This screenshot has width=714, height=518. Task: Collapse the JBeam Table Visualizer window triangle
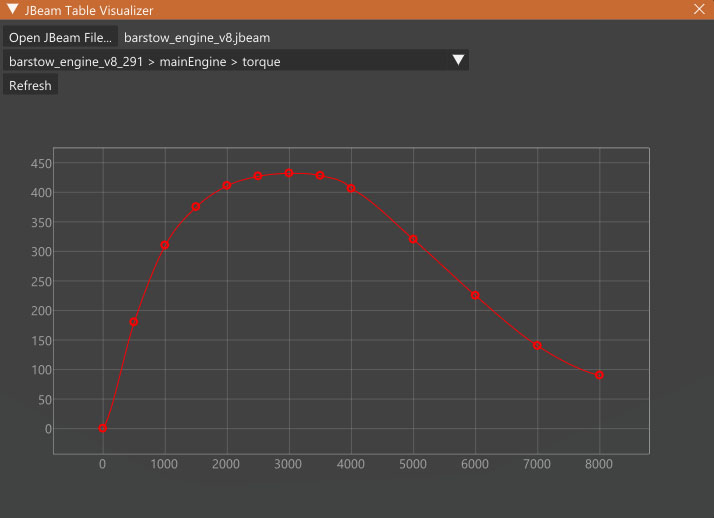[13, 9]
